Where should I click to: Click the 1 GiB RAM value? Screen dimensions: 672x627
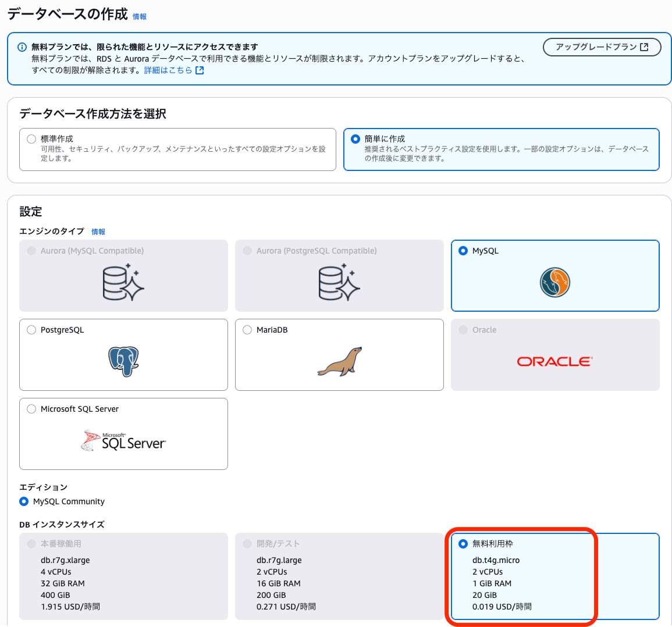[492, 583]
